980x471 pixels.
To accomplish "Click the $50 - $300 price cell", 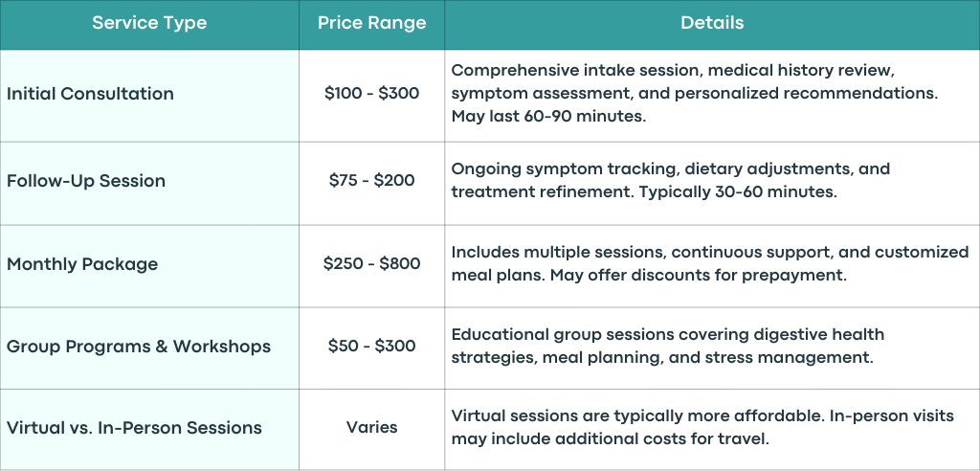I will coord(372,346).
